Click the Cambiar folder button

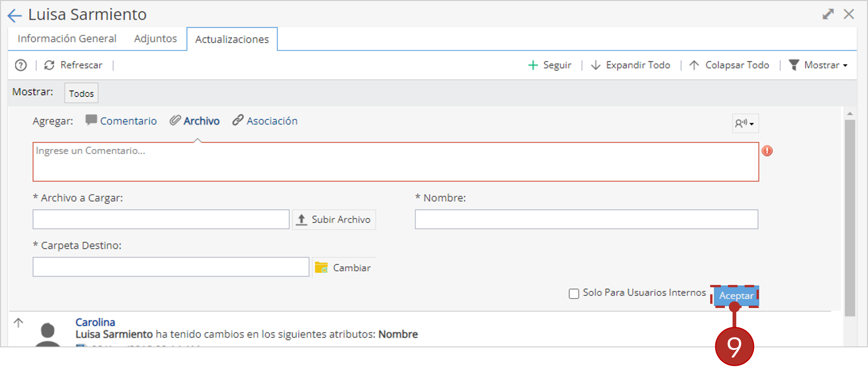click(344, 268)
